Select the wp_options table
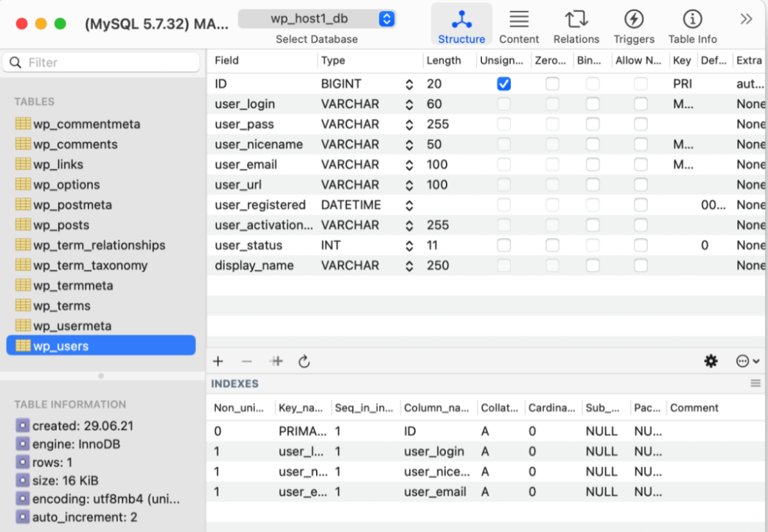768x532 pixels. tap(101, 185)
